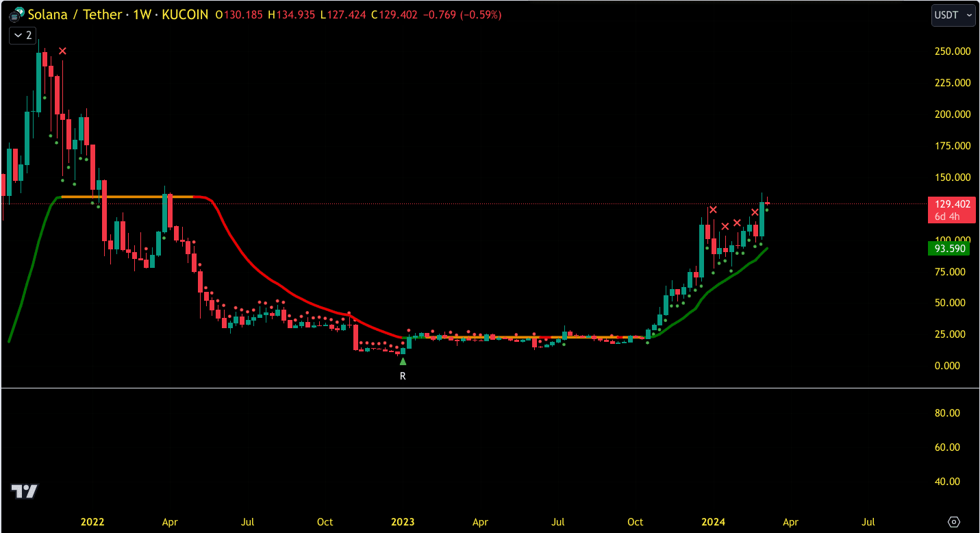Click the Oct label before 2024
Image resolution: width=980 pixels, height=533 pixels.
636,522
